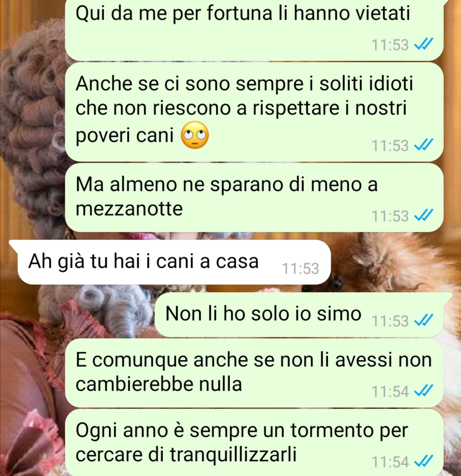The image size is (461, 476).
Task: Tap 11:53 timestamp on the received message
Action: (x=301, y=269)
